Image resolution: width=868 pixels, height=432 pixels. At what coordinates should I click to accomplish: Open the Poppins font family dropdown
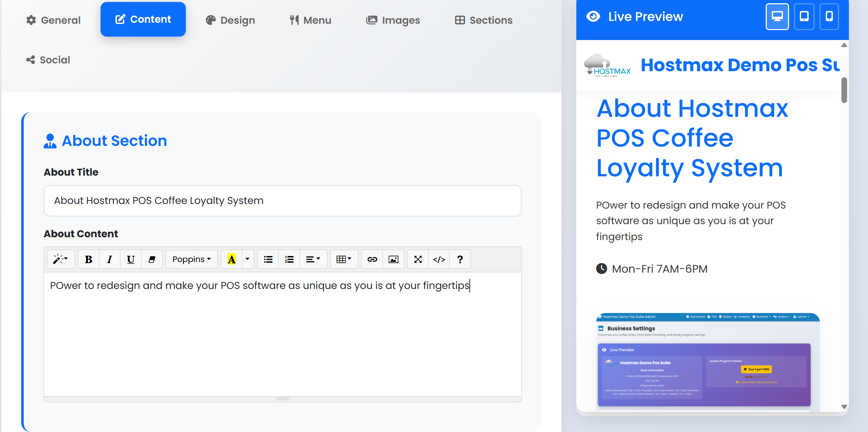[192, 260]
